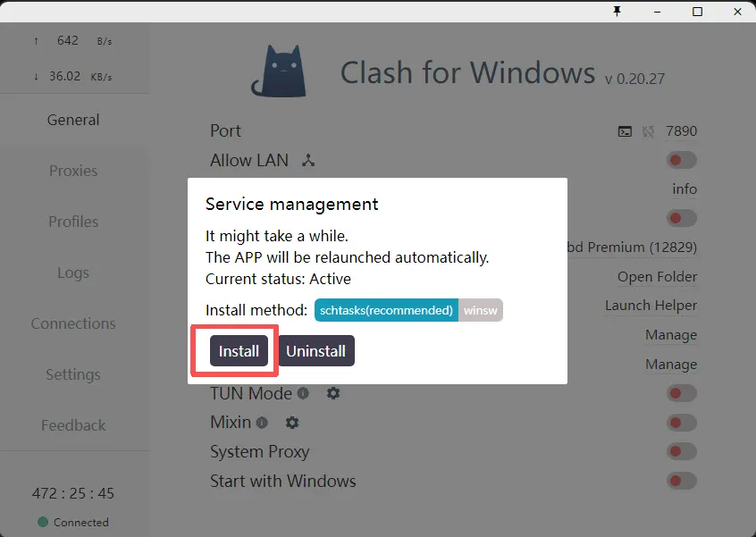Click the network interfaces icon beside Allow LAN
The width and height of the screenshot is (756, 537).
tap(308, 160)
